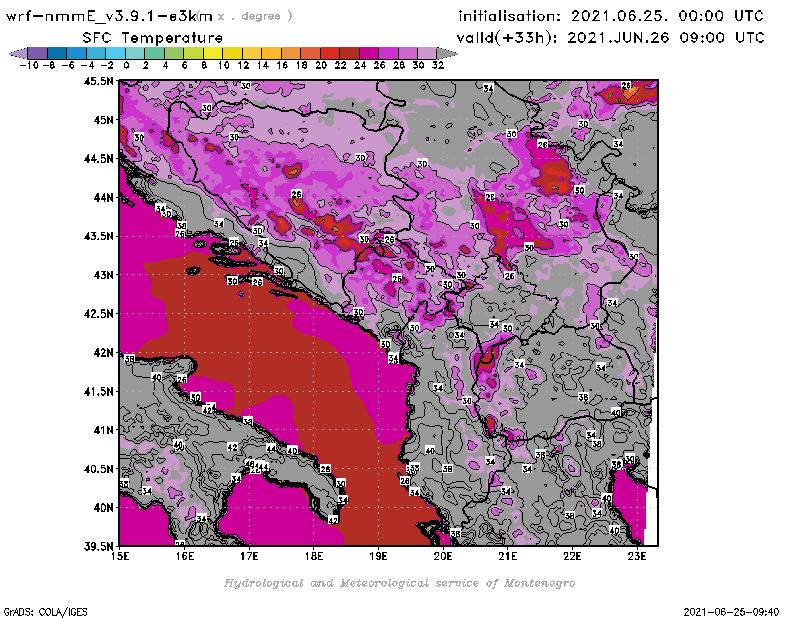Viewport: 800px width, 618px height.
Task: Select the 43.5N latitude axis label
Action: point(99,236)
